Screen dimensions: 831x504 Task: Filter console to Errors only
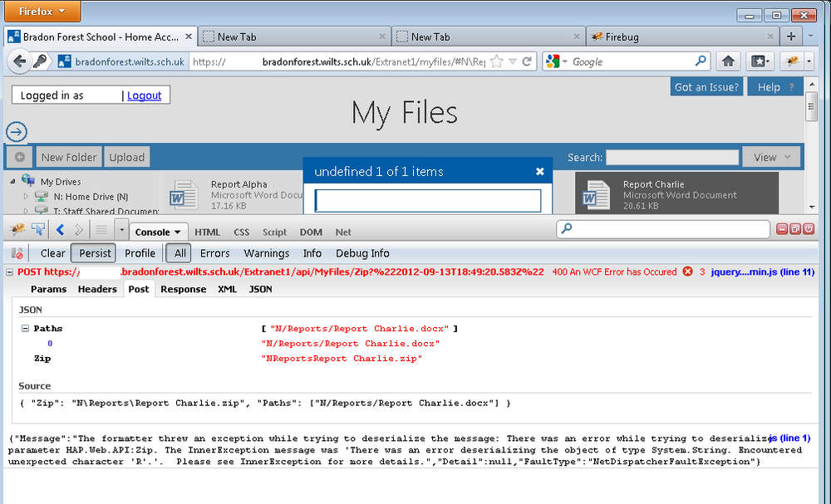(x=214, y=253)
